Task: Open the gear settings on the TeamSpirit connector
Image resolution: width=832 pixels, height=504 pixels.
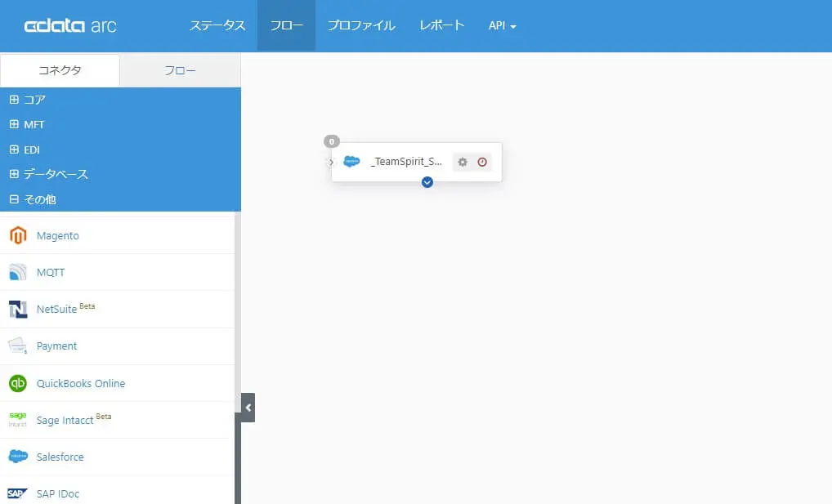Action: tap(463, 162)
